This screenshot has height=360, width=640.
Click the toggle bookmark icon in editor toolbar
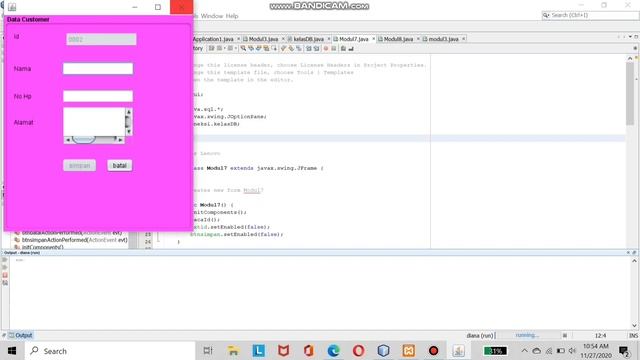point(299,48)
